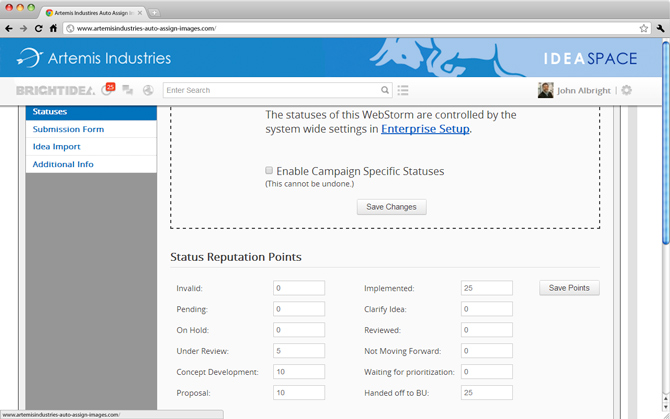670x419 pixels.
Task: Click Waiting for prioritization points field
Action: tap(487, 372)
